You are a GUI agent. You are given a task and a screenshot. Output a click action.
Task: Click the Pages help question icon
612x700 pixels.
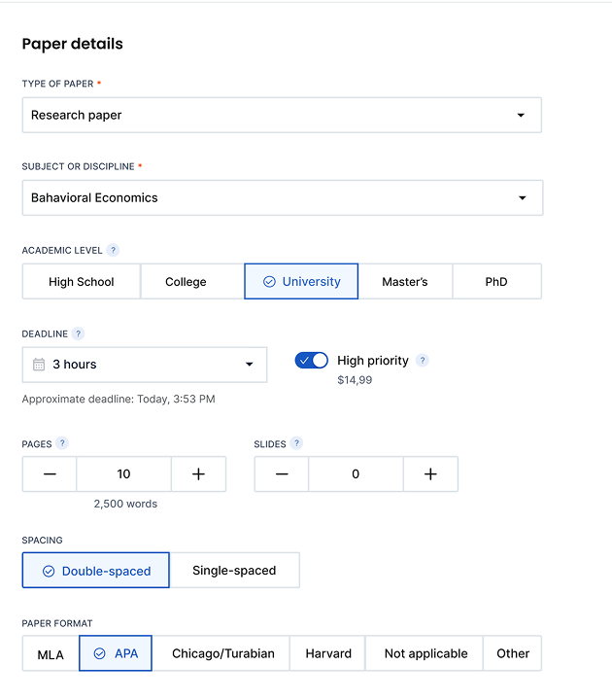click(62, 443)
